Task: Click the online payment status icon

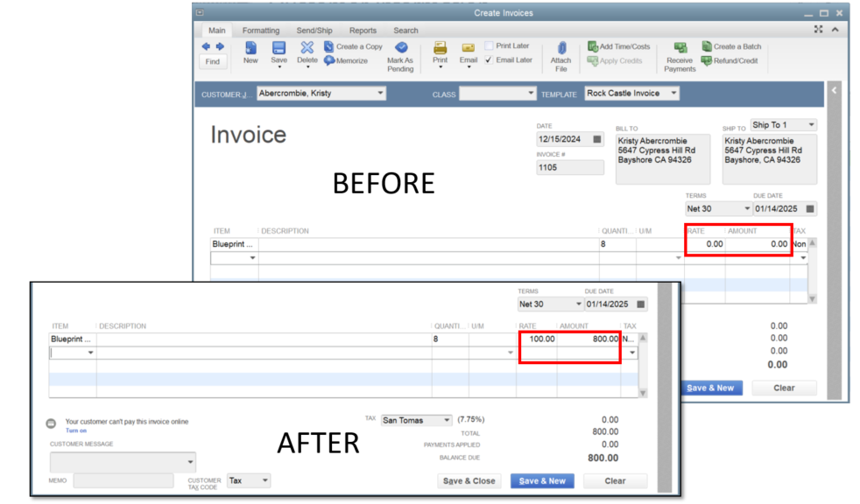Action: (51, 423)
